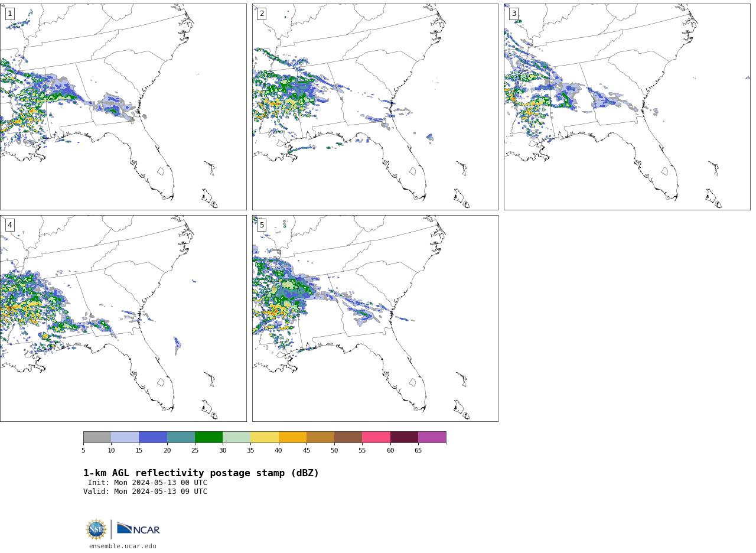756x553 pixels.
Task: Click the panel number 5 label
Action: [x=262, y=225]
